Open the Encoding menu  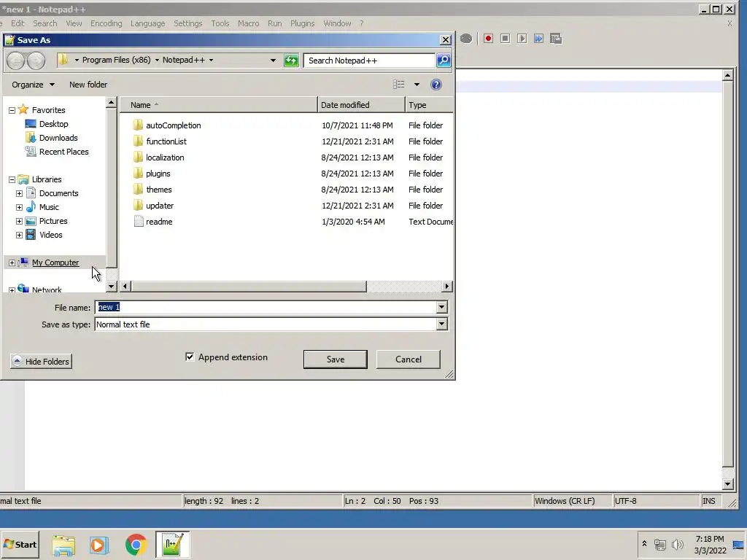tap(107, 23)
